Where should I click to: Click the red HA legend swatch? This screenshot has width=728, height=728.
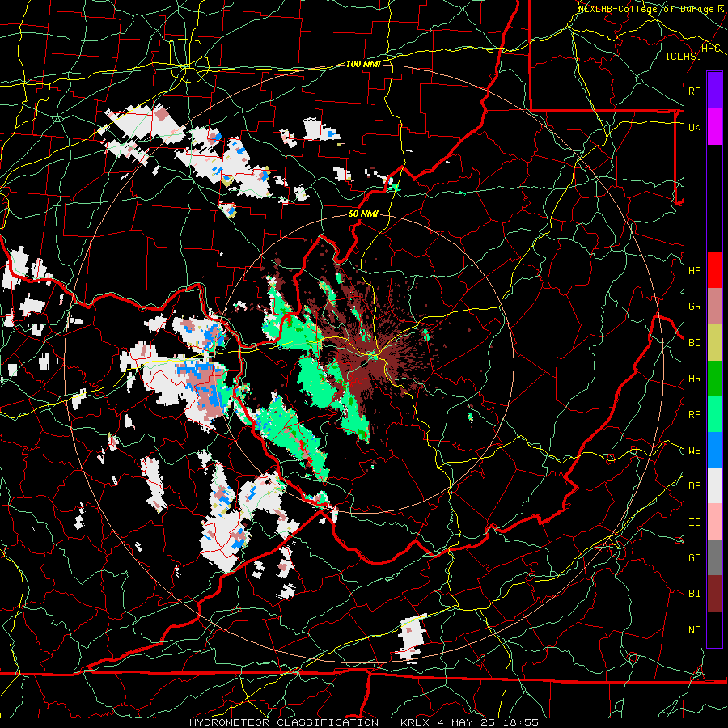pos(714,270)
